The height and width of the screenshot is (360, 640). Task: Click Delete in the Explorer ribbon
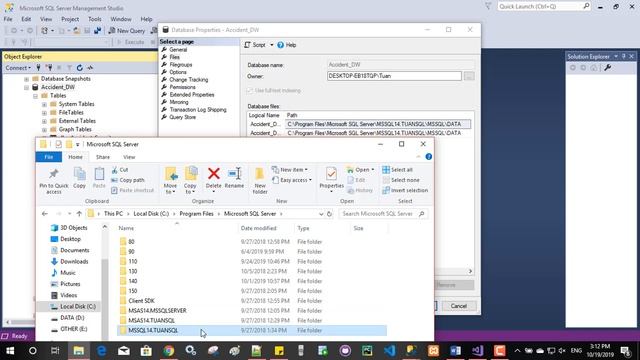pyautogui.click(x=213, y=178)
